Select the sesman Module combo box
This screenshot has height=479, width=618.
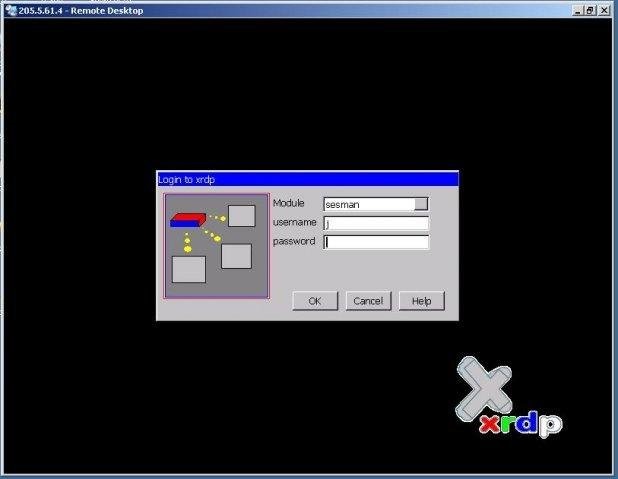pos(376,204)
